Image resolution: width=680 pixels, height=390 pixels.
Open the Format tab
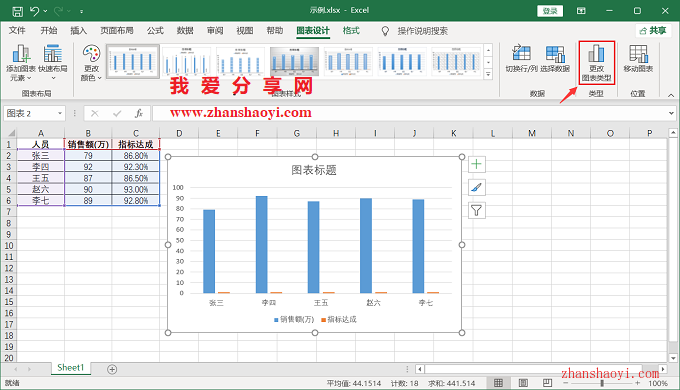coord(351,30)
